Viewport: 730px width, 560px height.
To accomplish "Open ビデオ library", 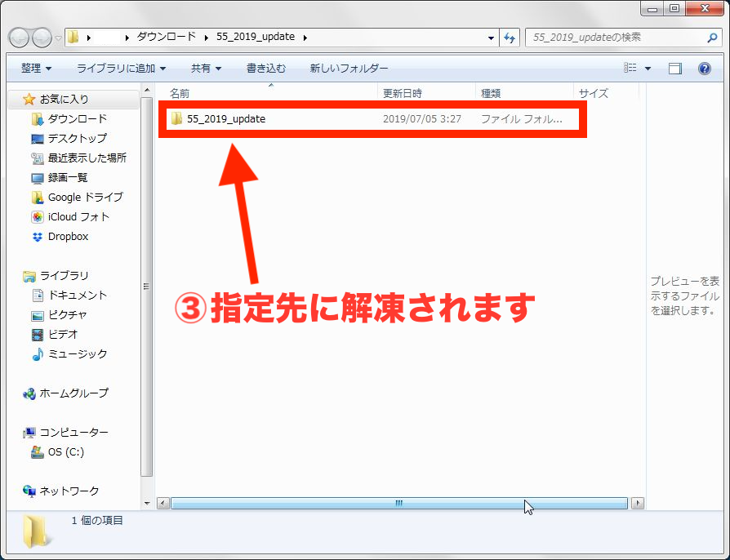I will (63, 335).
